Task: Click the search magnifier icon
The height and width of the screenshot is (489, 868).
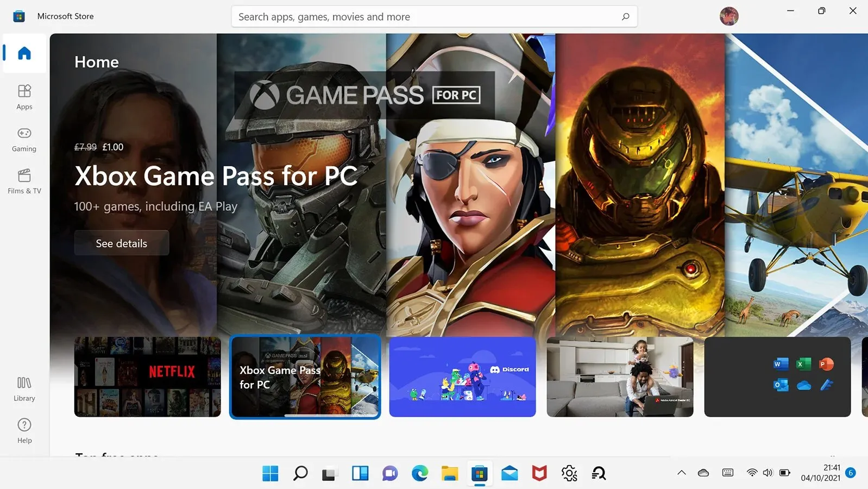Action: (625, 17)
